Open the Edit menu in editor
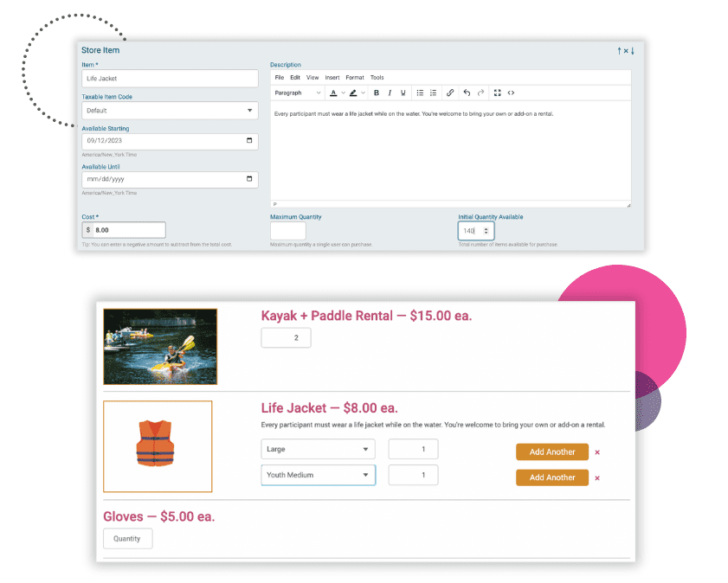Viewport: 728px width, 583px height. pos(295,78)
